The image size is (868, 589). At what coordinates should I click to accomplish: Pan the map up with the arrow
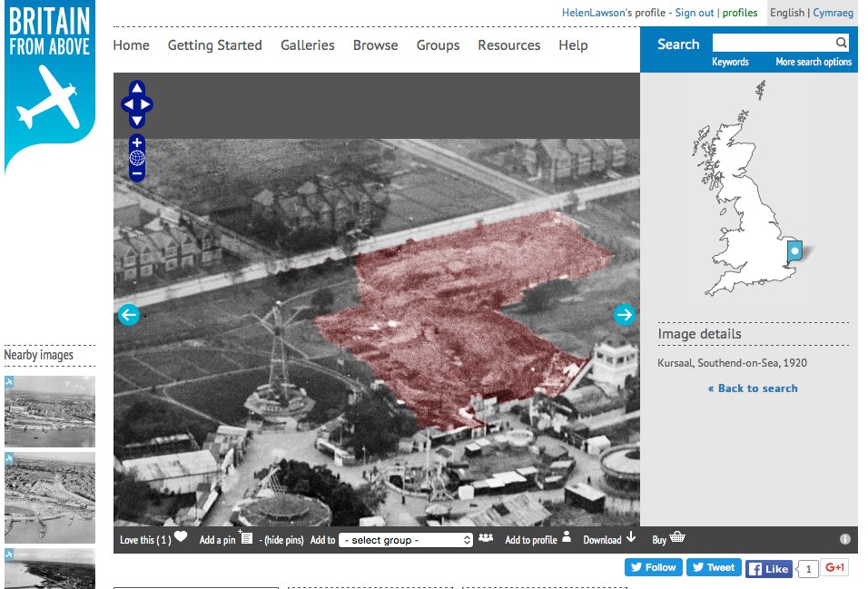pos(137,88)
